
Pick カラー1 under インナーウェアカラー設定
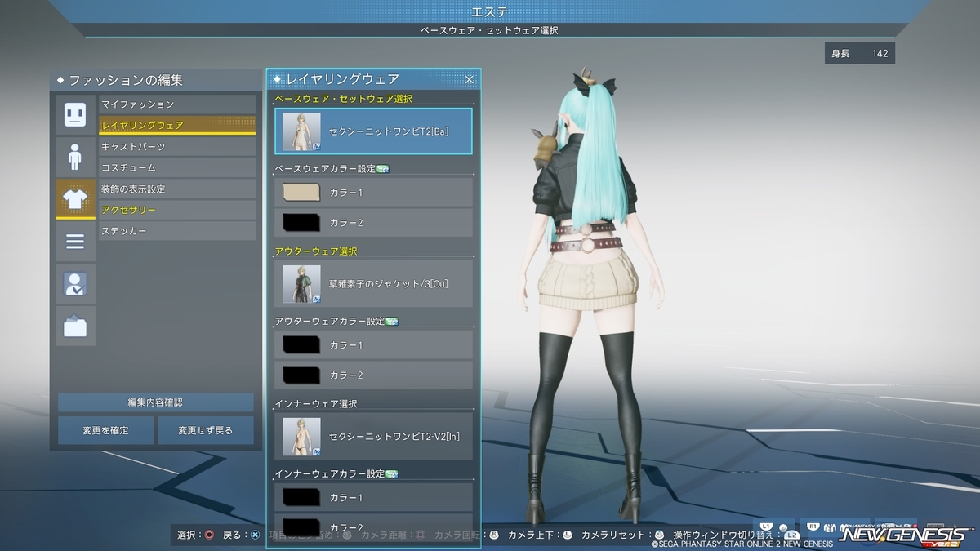(373, 498)
